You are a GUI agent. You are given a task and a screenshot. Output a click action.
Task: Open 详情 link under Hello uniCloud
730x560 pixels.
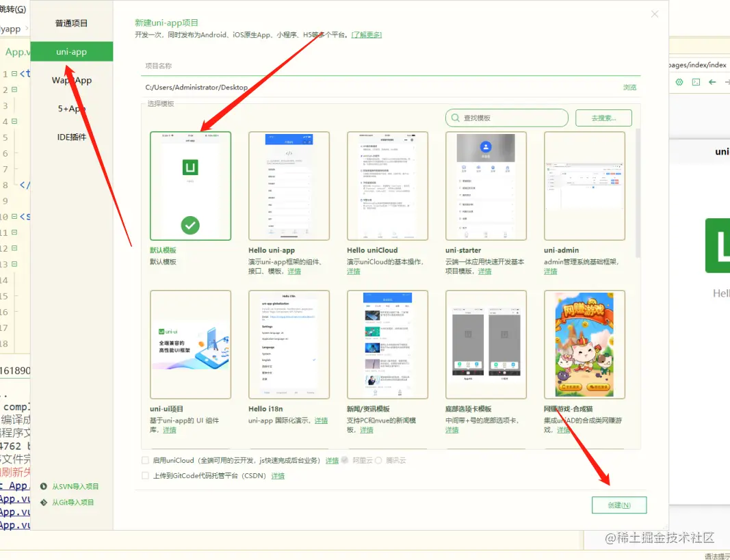[353, 271]
